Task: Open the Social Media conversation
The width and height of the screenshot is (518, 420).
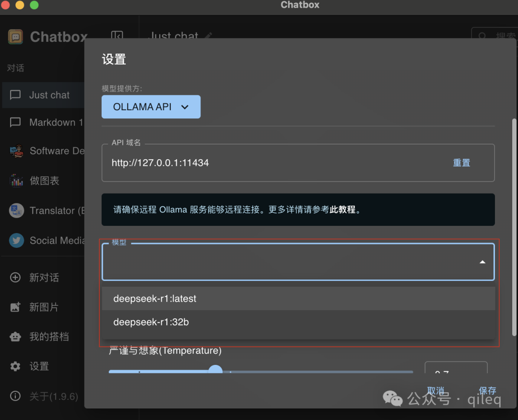Action: [44, 240]
